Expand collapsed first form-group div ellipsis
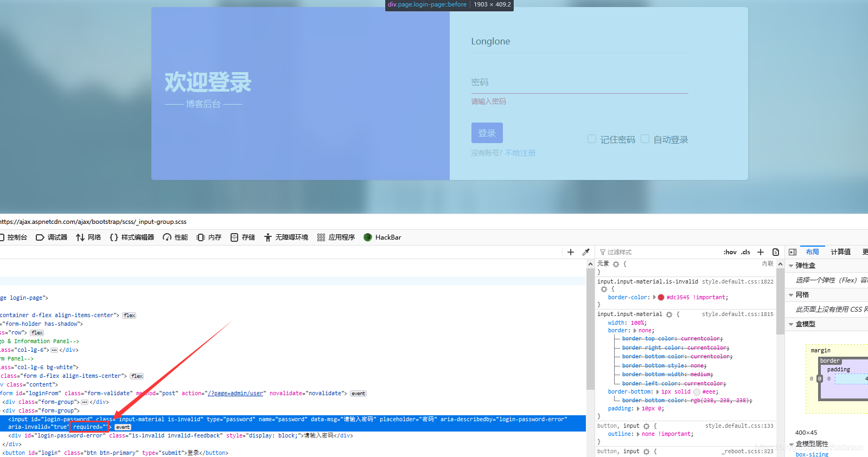Screen dimensions: 868x457 point(85,402)
